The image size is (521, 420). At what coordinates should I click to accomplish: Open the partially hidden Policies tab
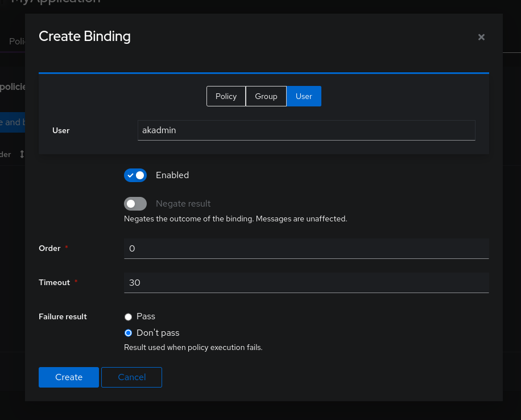tap(17, 42)
